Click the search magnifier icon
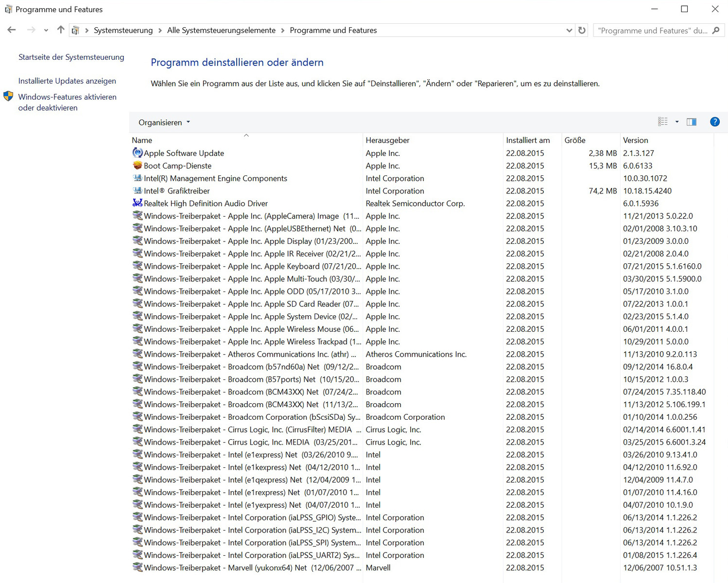Screen dimensions: 728x583 click(716, 31)
